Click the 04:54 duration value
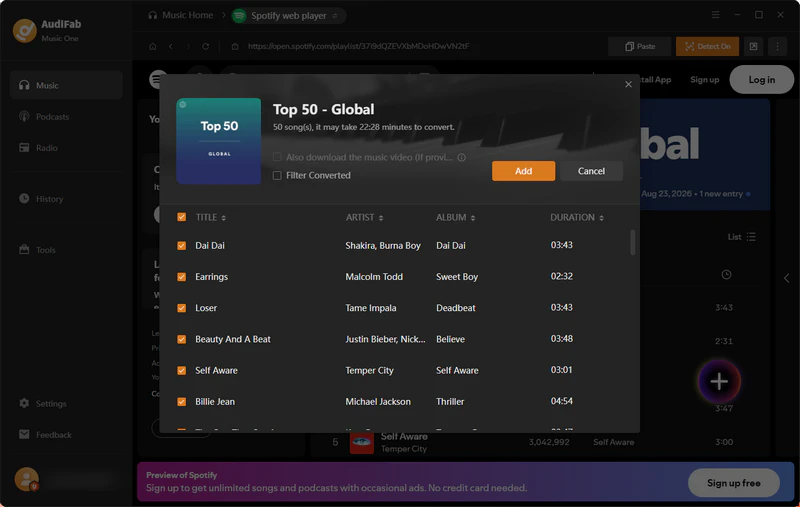 coord(561,401)
